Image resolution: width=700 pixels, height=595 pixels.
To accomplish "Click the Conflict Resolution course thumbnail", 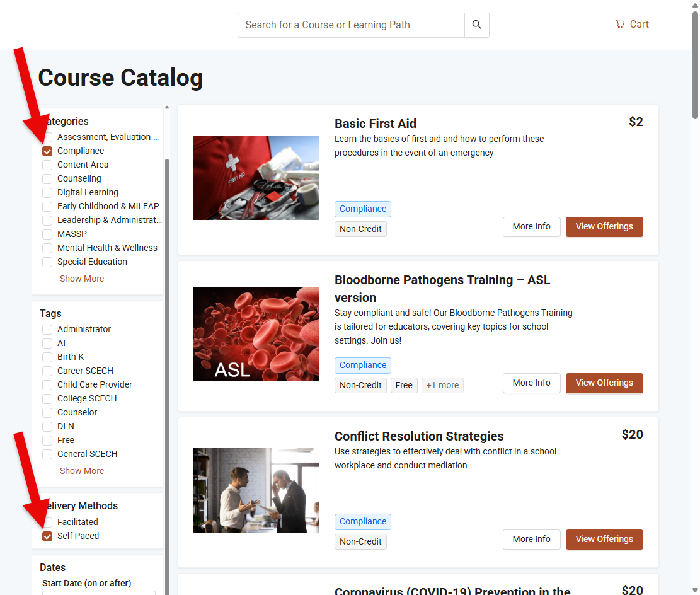I will (x=256, y=490).
